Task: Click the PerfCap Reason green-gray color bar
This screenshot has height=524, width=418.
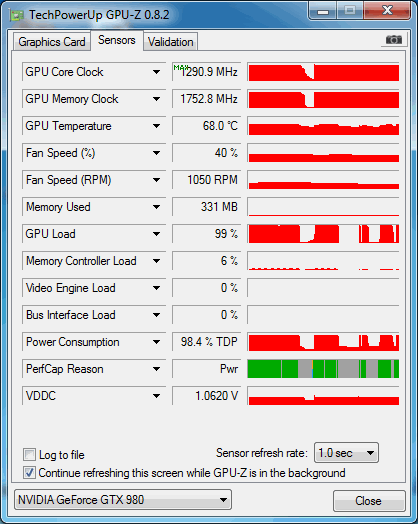Action: tap(323, 369)
